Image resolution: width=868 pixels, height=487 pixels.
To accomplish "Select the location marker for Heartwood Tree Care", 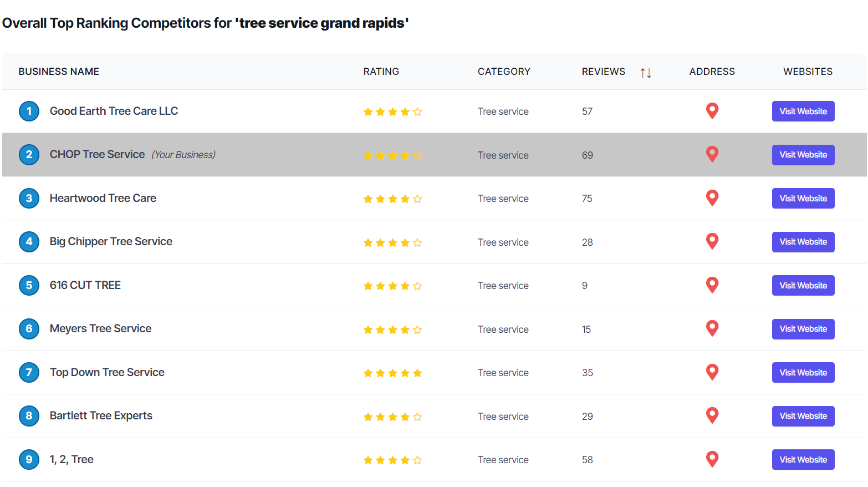I will tap(712, 198).
